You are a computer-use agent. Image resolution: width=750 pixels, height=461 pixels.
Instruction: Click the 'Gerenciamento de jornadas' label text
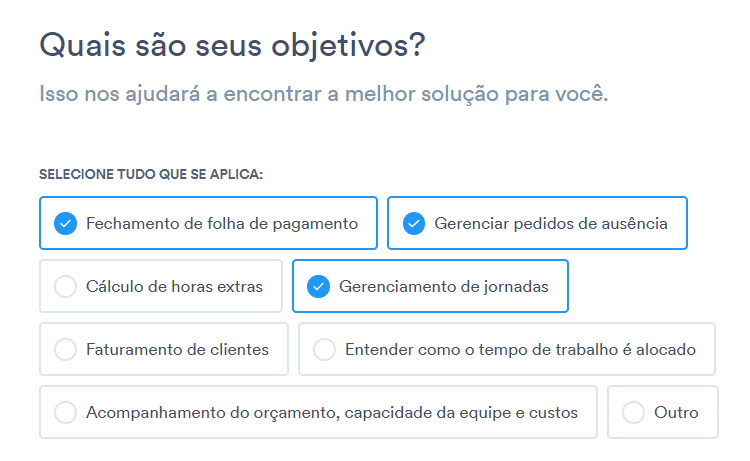tap(444, 286)
